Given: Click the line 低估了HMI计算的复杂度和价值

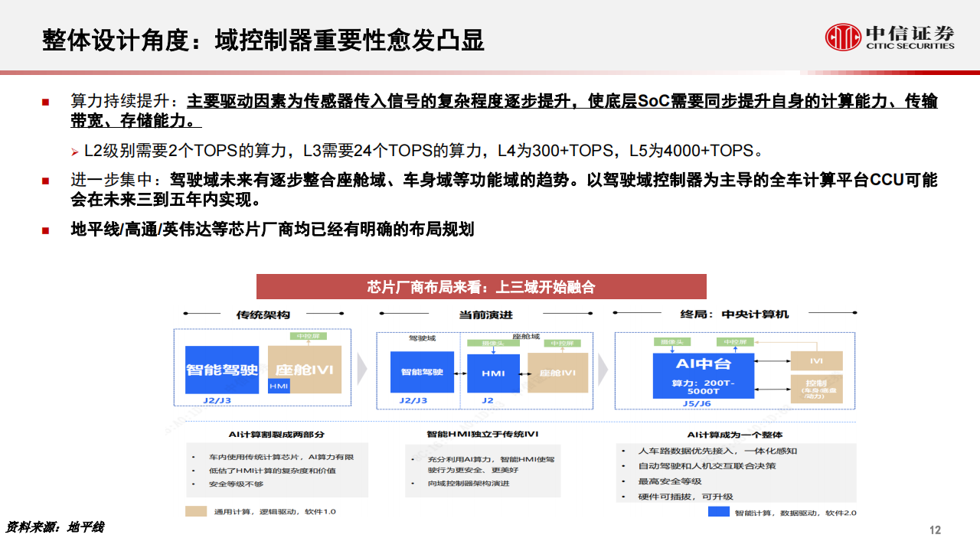Looking at the screenshot, I should click(271, 470).
